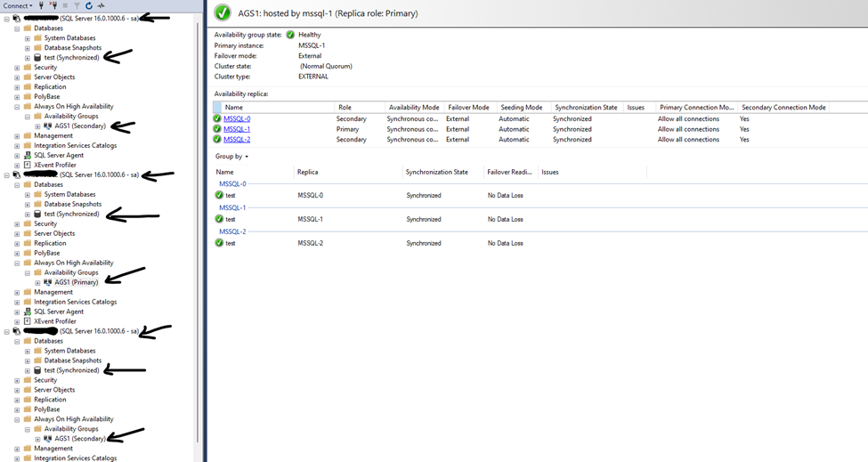Image resolution: width=868 pixels, height=462 pixels.
Task: Select second server's Management tree item
Action: pos(53,292)
